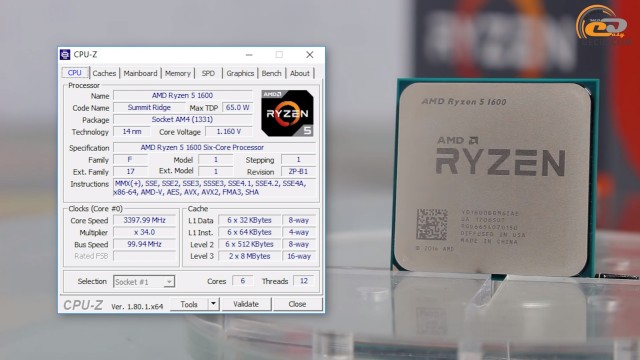Select the Memory tab
This screenshot has width=640, height=360.
pyautogui.click(x=178, y=73)
